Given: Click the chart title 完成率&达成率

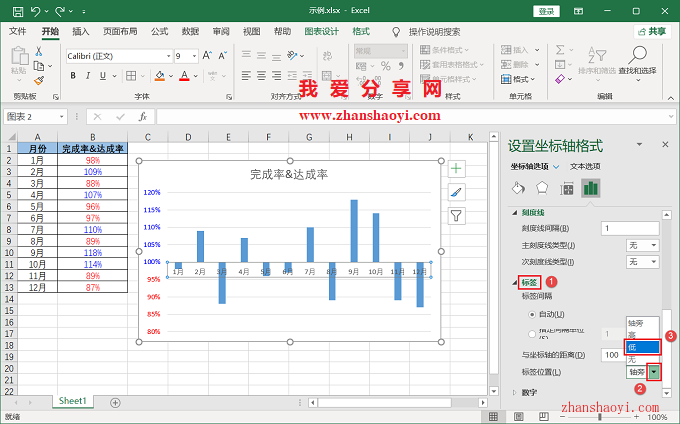Looking at the screenshot, I should coord(289,175).
